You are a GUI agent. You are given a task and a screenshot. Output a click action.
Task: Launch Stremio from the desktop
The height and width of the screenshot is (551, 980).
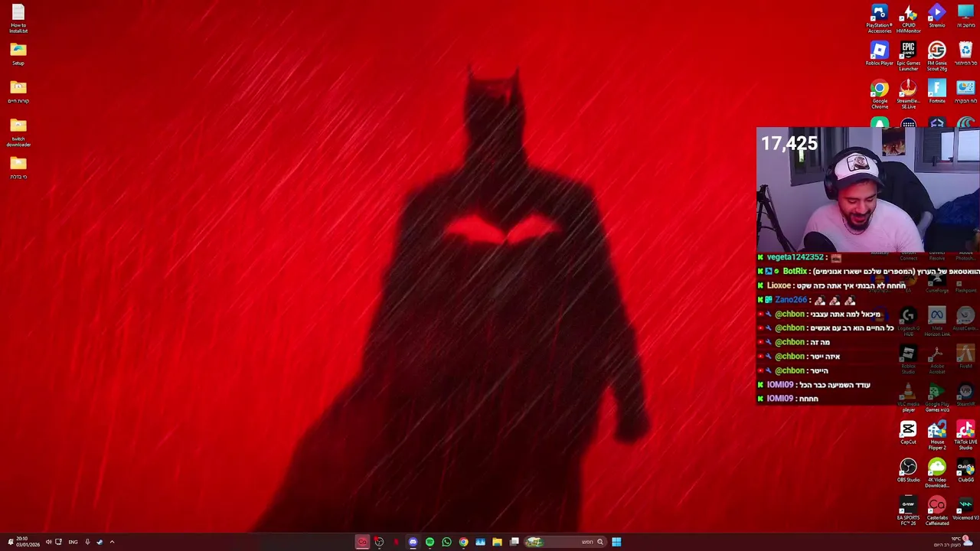[937, 16]
